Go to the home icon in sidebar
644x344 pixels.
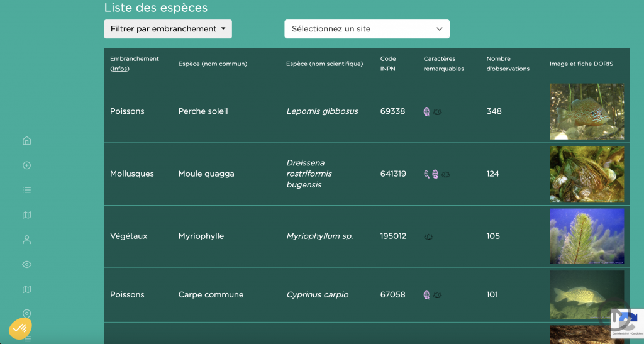coord(26,141)
